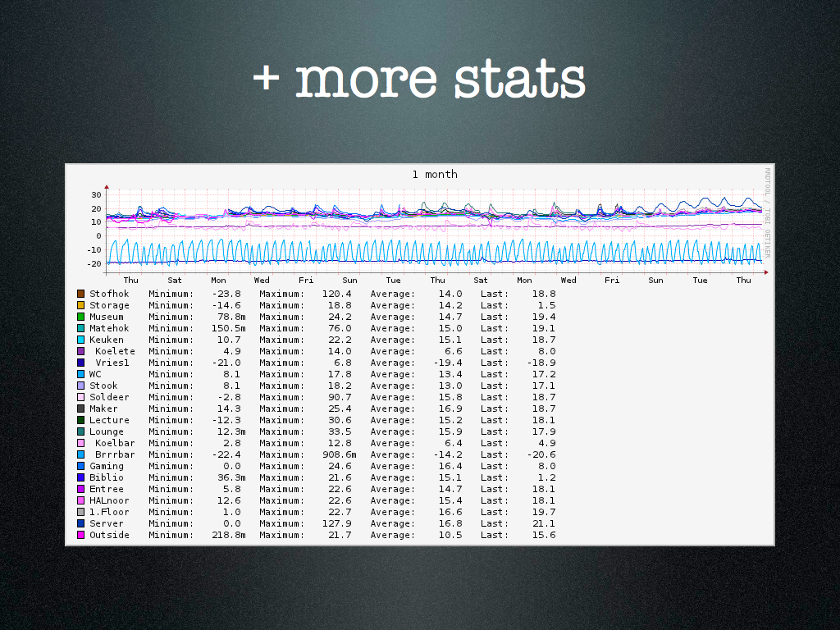Click the "+ more stats" slide heading

click(419, 80)
